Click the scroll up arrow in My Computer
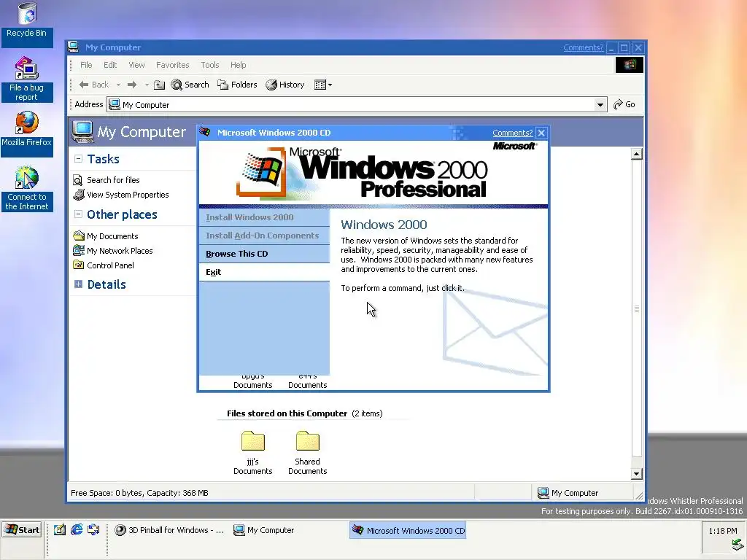 (636, 154)
